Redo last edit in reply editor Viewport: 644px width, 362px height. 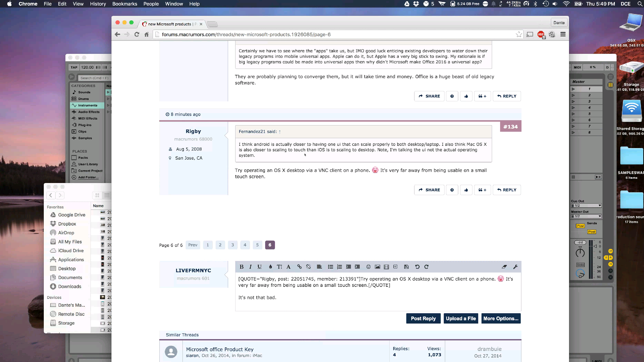pos(426,267)
